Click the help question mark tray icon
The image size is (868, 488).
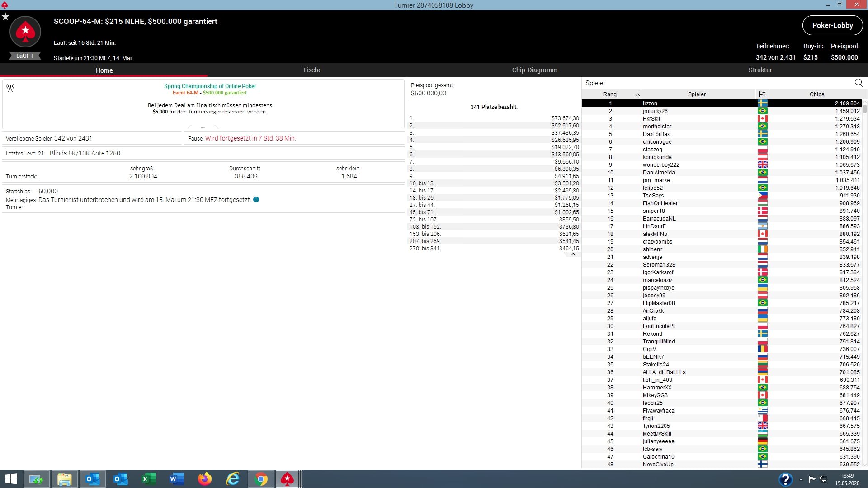(785, 479)
